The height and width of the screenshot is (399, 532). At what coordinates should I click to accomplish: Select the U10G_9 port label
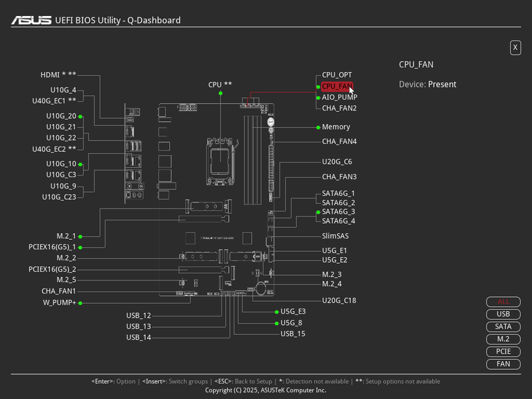[63, 187]
